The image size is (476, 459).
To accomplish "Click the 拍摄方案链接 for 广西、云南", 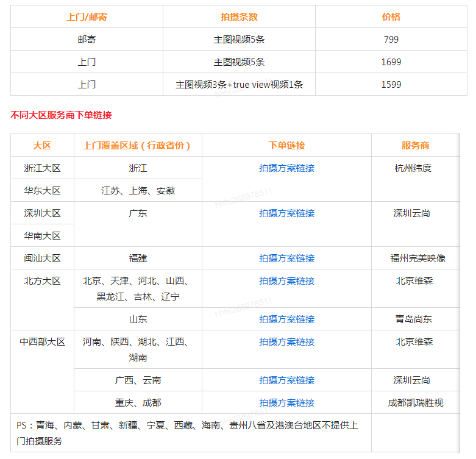I will tap(286, 380).
